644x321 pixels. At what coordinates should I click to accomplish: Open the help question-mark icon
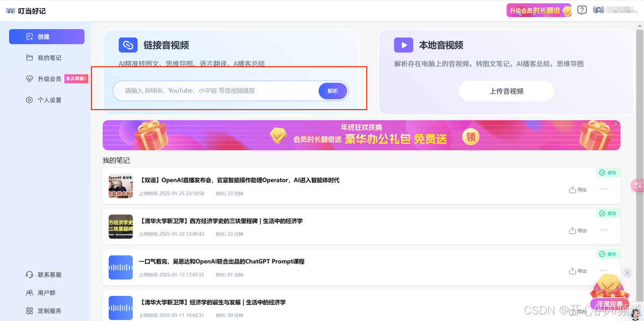click(582, 10)
